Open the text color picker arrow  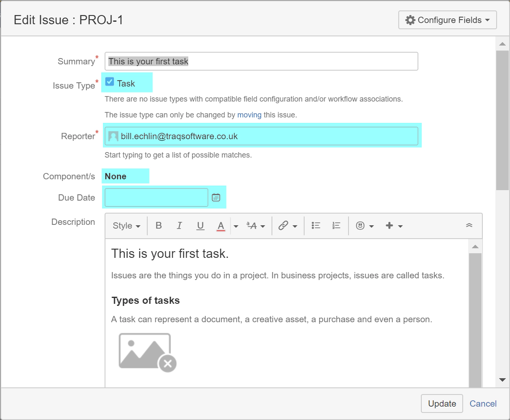(236, 226)
